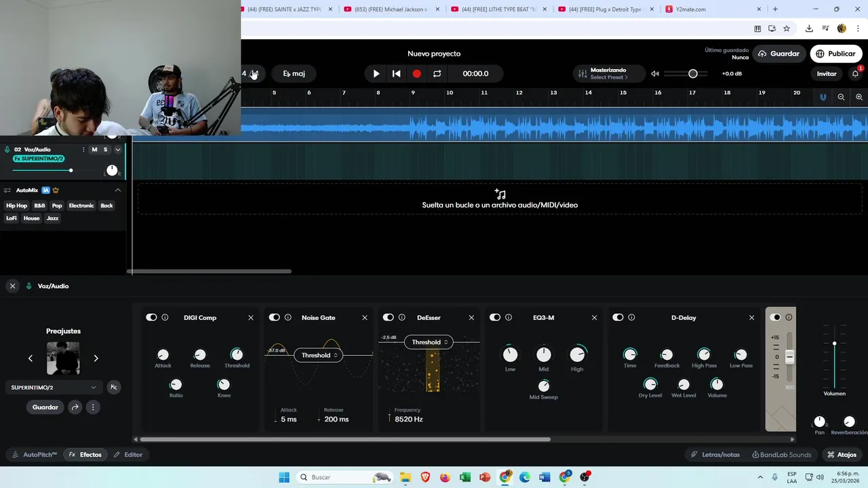Click the master volume speaker icon
The image size is (868, 488).
pos(655,73)
